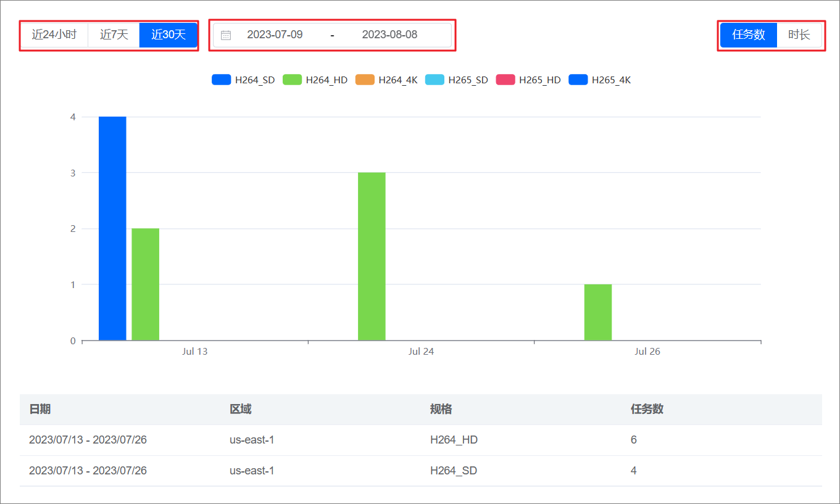
Task: Click the date cell in the H264_HD row
Action: (88, 440)
